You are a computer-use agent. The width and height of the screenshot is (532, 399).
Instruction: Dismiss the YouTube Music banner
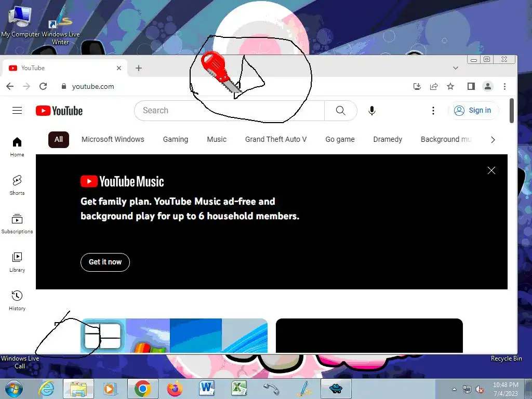(491, 170)
